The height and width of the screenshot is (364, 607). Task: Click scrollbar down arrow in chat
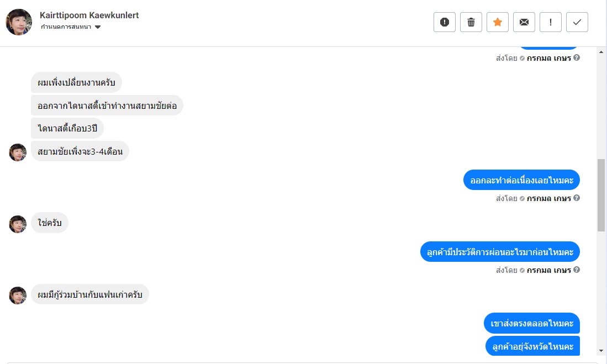coord(601,350)
